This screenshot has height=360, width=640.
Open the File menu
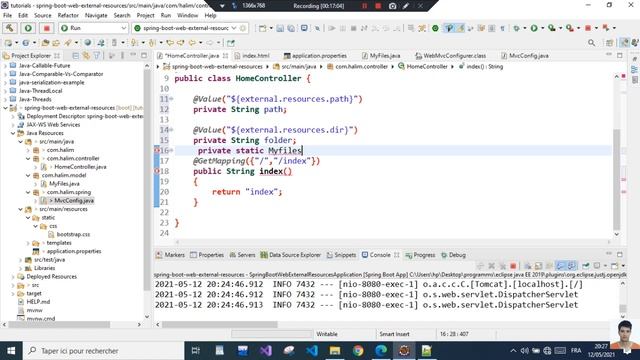(8, 16)
